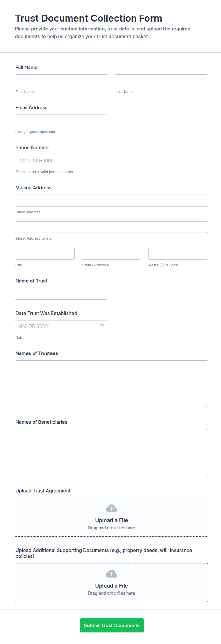Select the Phone Number input
The image size is (221, 644).
pos(61,160)
